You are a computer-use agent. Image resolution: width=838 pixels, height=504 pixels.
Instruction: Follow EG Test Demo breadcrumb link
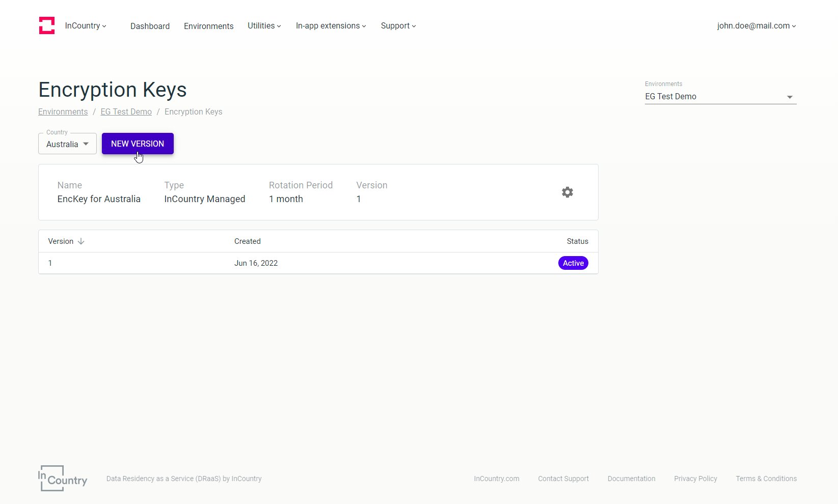[x=126, y=111]
